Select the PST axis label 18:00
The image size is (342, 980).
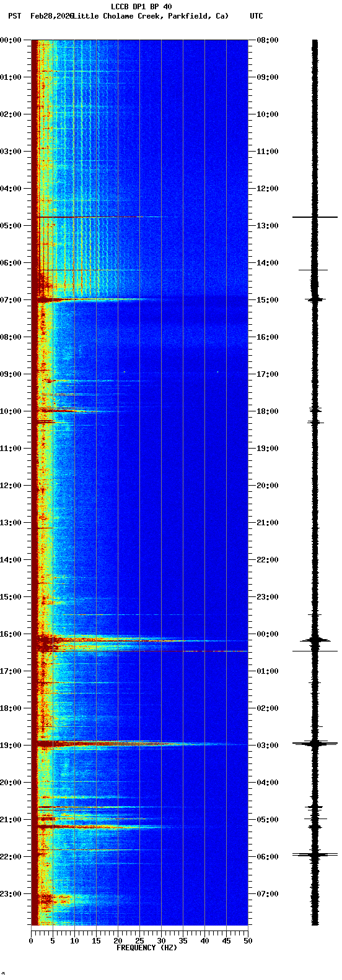10,708
